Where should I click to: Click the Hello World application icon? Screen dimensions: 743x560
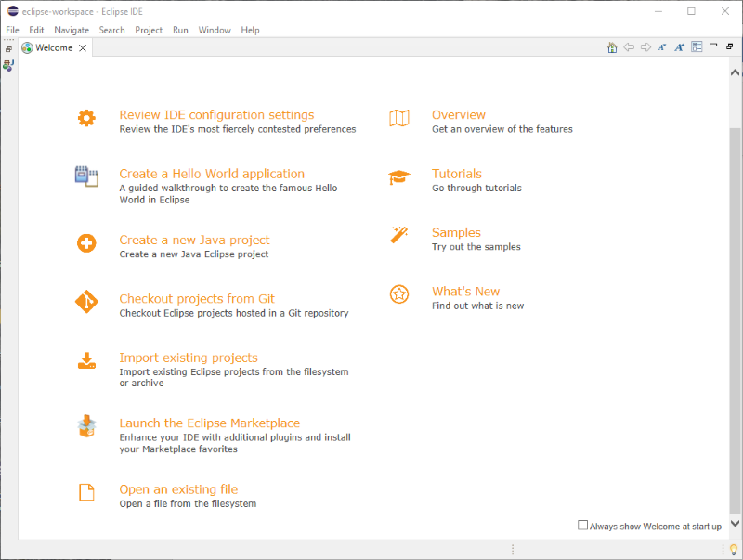tap(86, 176)
